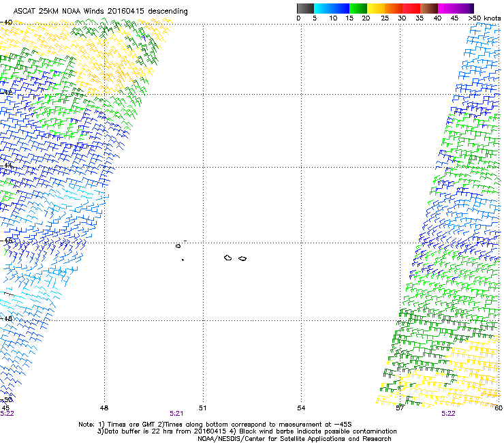Click the -46 latitude label
Viewport: 504px width, 443px height.
click(x=6, y=241)
